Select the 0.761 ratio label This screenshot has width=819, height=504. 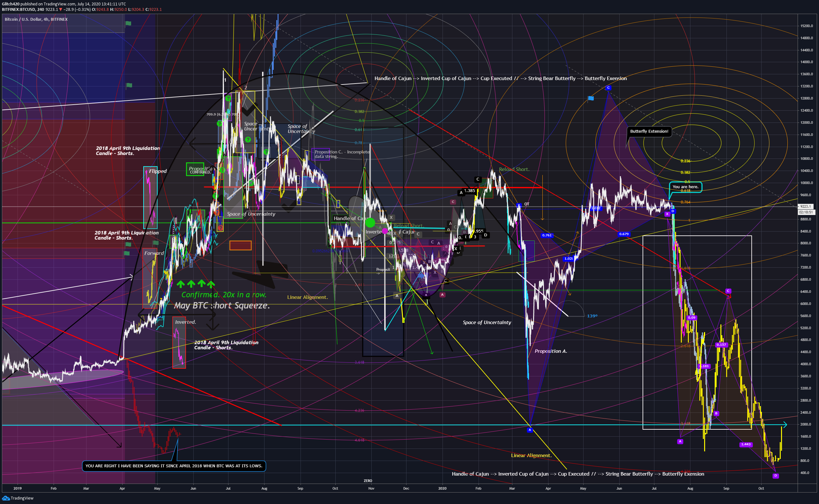click(x=547, y=235)
